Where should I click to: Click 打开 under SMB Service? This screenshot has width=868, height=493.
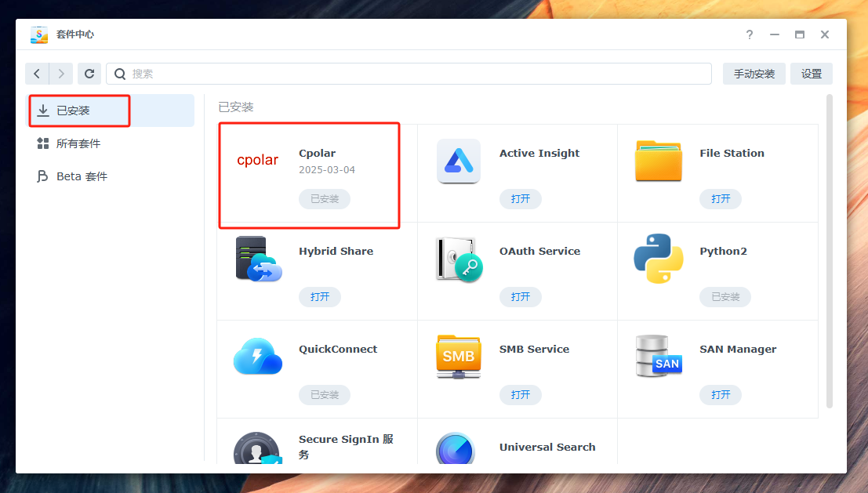point(521,394)
